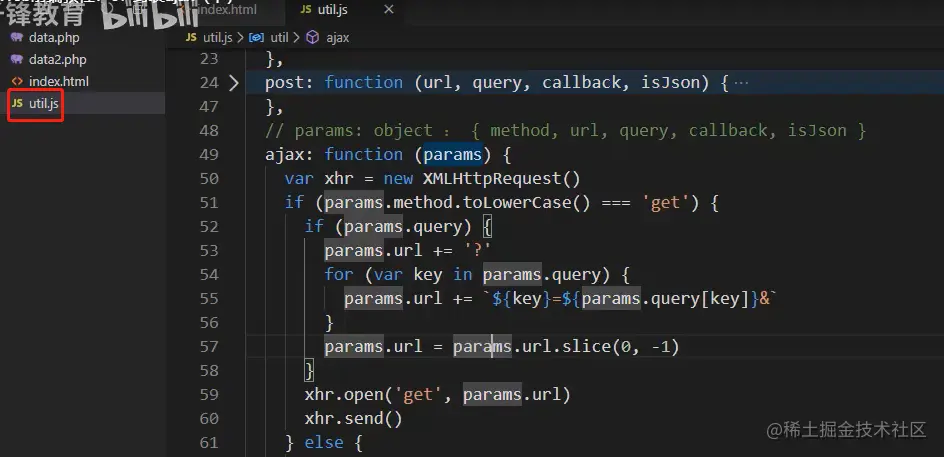This screenshot has height=457, width=944.
Task: Click the folded ellipsis after post function brace
Action: click(x=742, y=83)
